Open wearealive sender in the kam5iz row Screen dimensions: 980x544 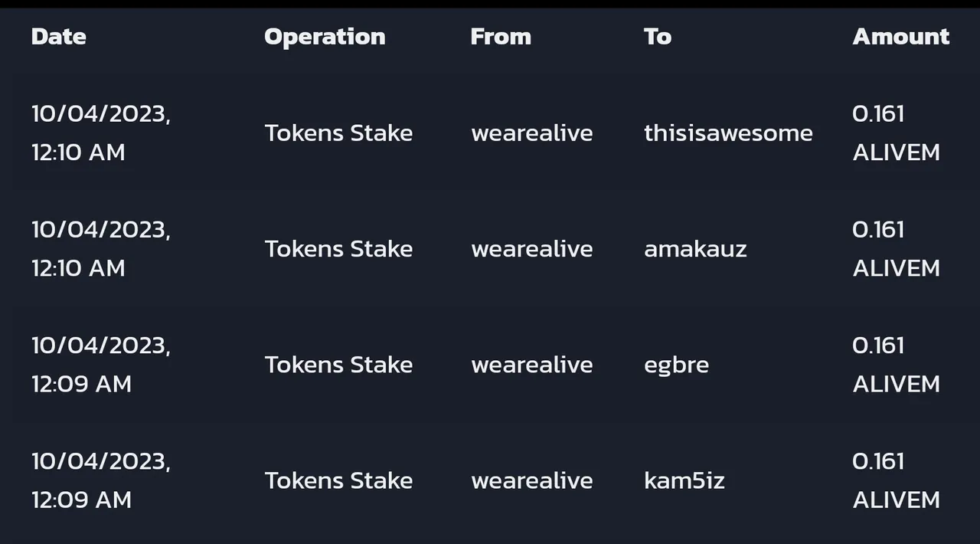click(532, 480)
